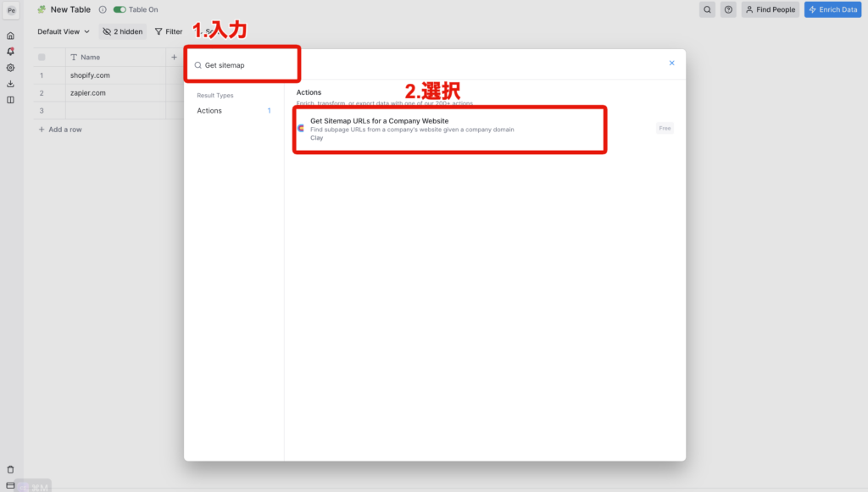Screen dimensions: 868x492
Task: Click the plus icon to add a column
Action: (174, 57)
